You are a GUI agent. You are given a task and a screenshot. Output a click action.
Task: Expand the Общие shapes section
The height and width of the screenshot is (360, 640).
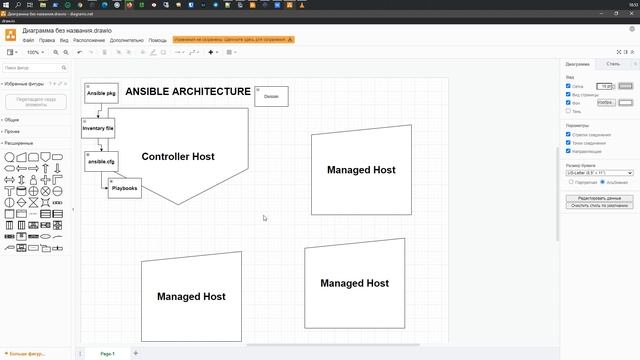click(x=11, y=120)
